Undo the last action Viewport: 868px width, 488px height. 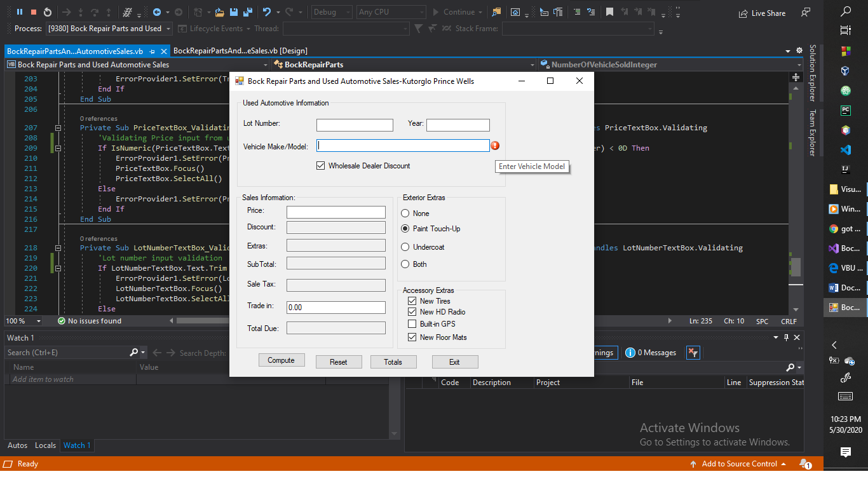(x=268, y=12)
